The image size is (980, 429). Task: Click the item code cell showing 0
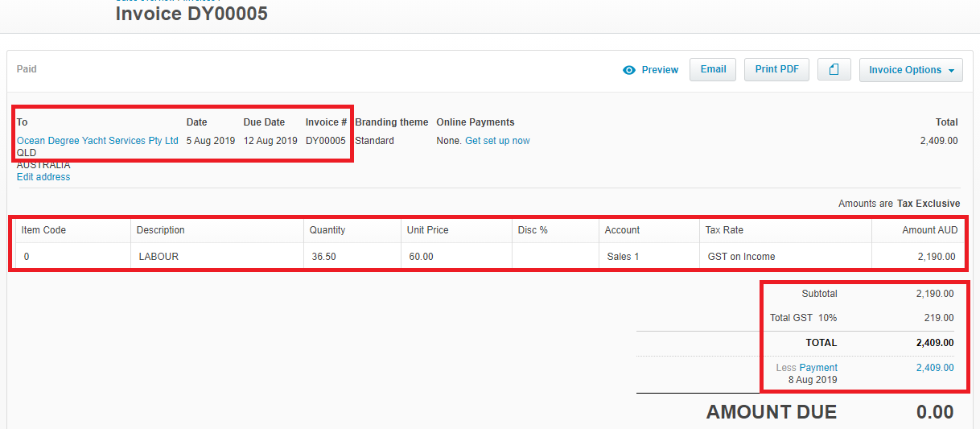point(73,257)
